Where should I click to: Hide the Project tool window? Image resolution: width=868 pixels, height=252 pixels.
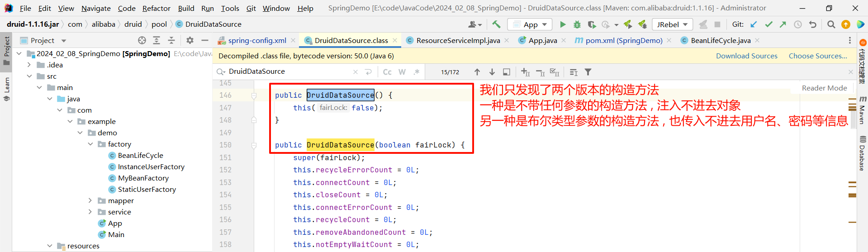click(x=204, y=40)
